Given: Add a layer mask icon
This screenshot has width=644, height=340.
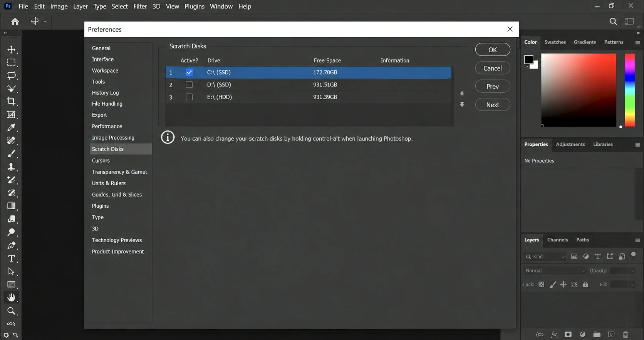Looking at the screenshot, I should point(568,335).
